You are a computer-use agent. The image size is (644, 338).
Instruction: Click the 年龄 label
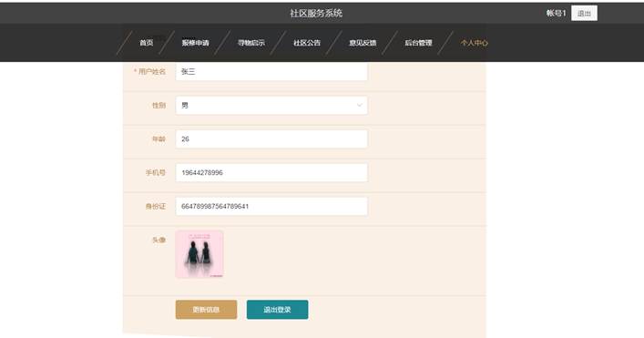click(158, 138)
